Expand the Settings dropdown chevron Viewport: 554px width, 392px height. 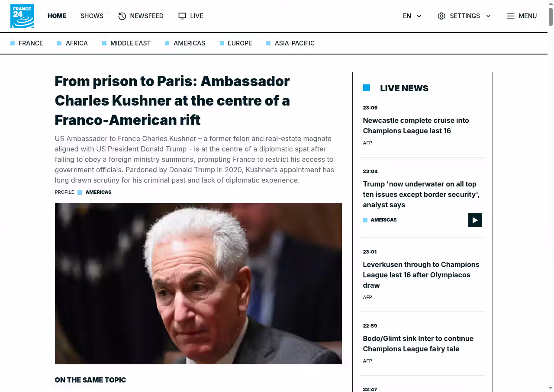coord(488,16)
